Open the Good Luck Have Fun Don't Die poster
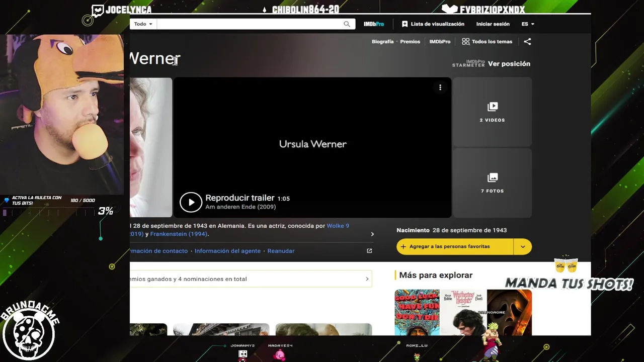Screen dimensions: 644x362 [417, 312]
